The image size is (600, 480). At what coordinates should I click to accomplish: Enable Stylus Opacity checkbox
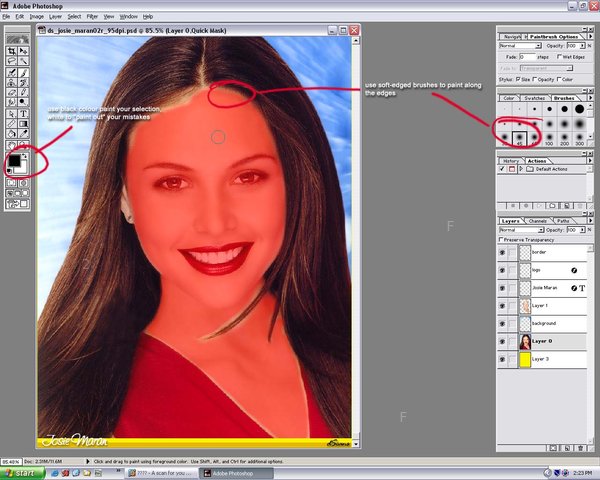[x=535, y=79]
